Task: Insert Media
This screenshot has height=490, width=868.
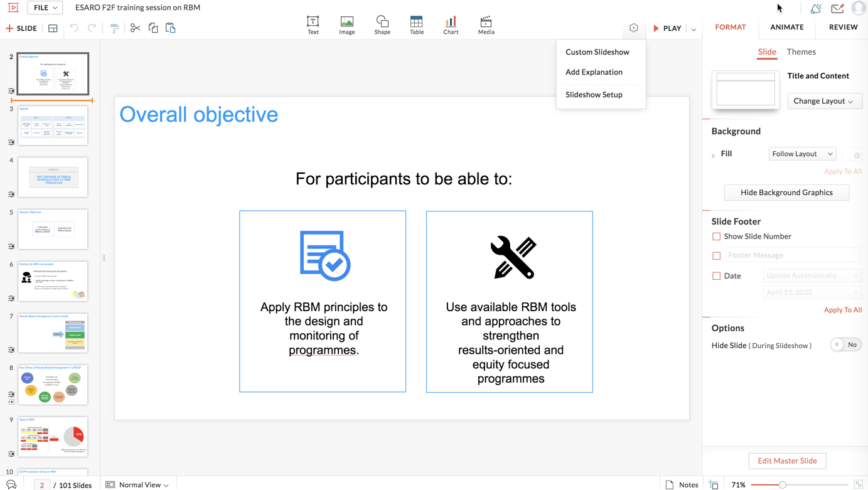Action: click(x=486, y=25)
